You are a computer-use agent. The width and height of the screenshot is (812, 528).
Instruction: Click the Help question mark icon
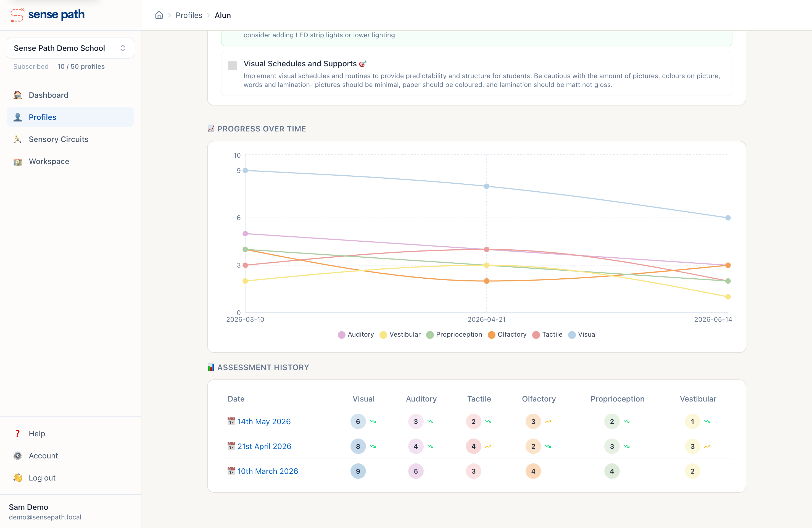18,434
